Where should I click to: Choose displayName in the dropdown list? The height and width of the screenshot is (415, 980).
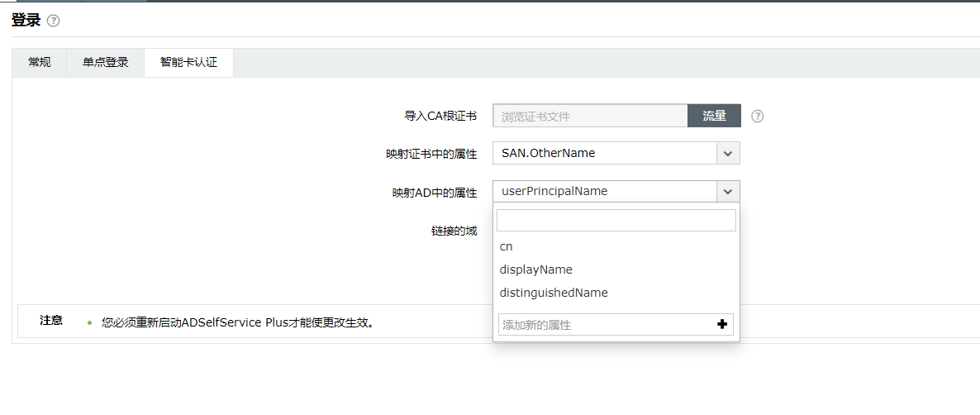pos(536,270)
